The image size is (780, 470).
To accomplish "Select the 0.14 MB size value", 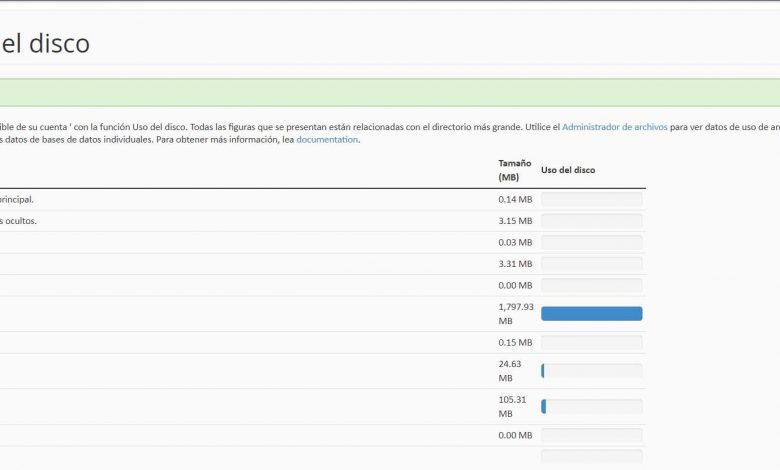I will [515, 200].
